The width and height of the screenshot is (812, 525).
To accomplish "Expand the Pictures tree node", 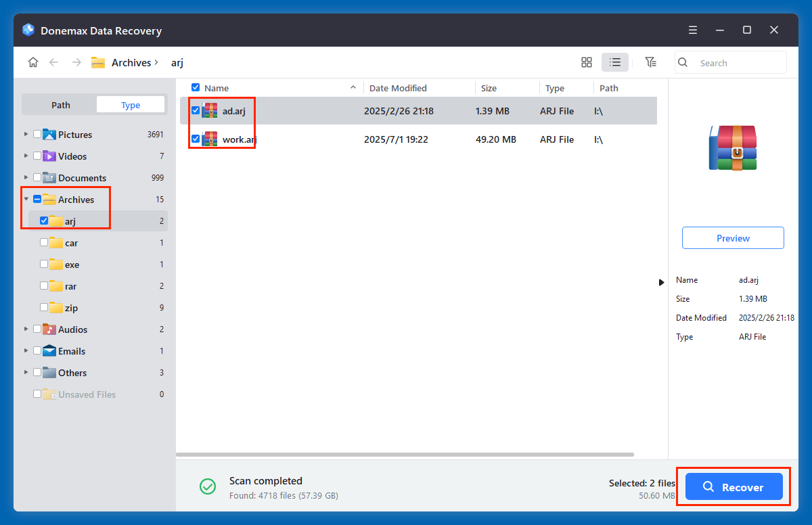I will tap(25, 135).
